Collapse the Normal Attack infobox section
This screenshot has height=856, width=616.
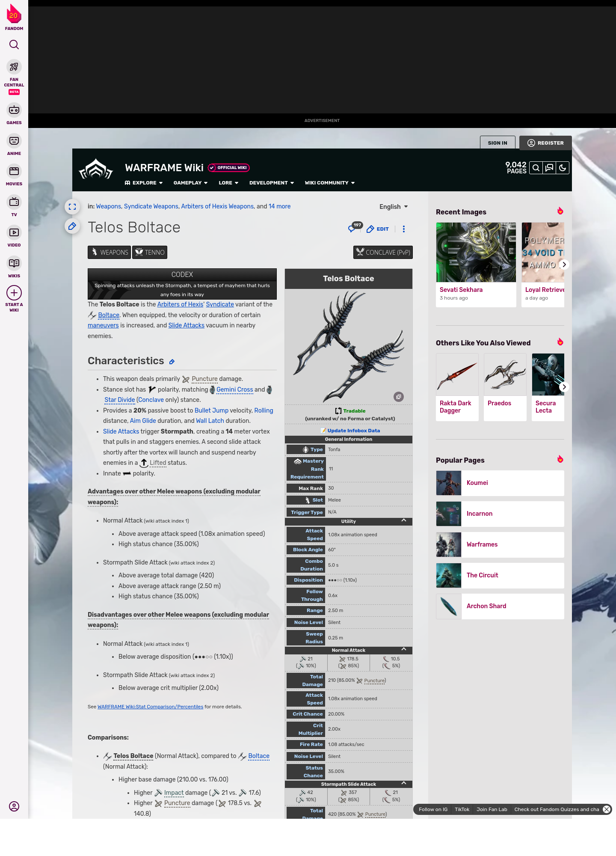click(x=404, y=649)
